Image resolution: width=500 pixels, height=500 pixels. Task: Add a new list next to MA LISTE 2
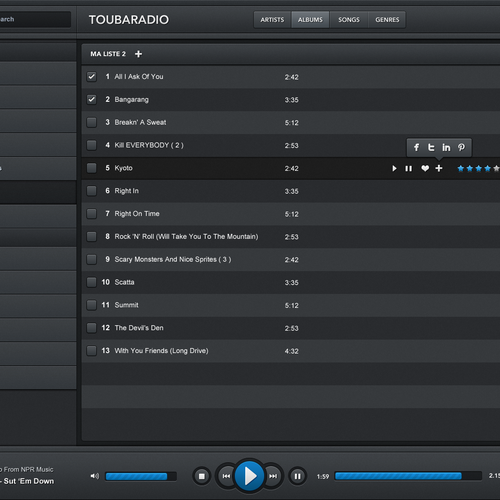[138, 54]
